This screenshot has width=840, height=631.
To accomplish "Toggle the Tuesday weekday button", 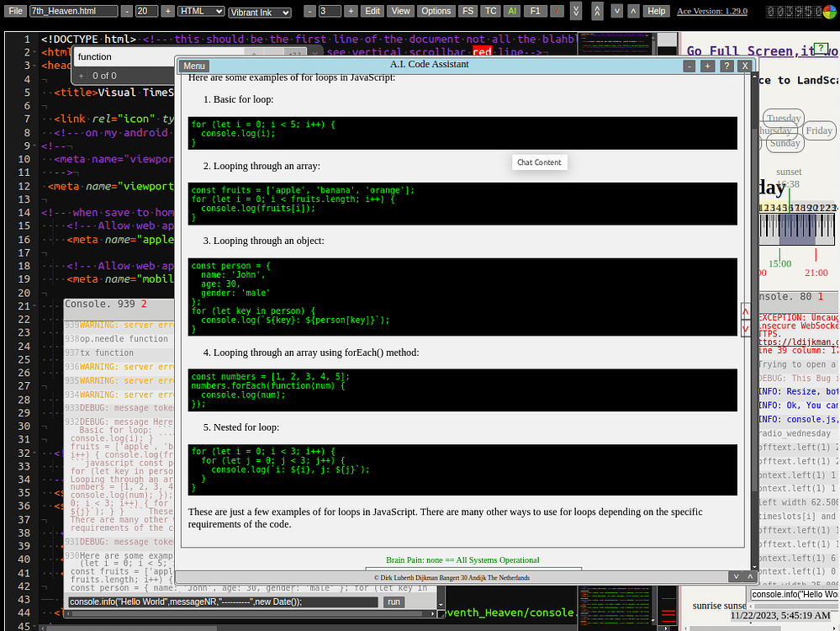I will [783, 118].
